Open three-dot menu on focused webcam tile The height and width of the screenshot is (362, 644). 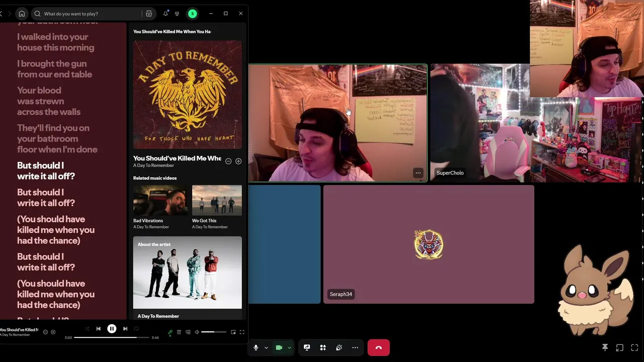(x=418, y=173)
